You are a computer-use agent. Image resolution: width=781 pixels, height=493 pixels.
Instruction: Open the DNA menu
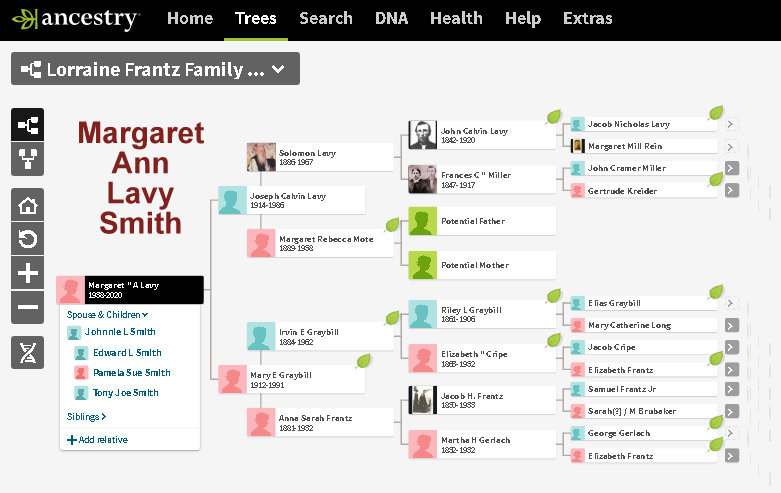(391, 19)
